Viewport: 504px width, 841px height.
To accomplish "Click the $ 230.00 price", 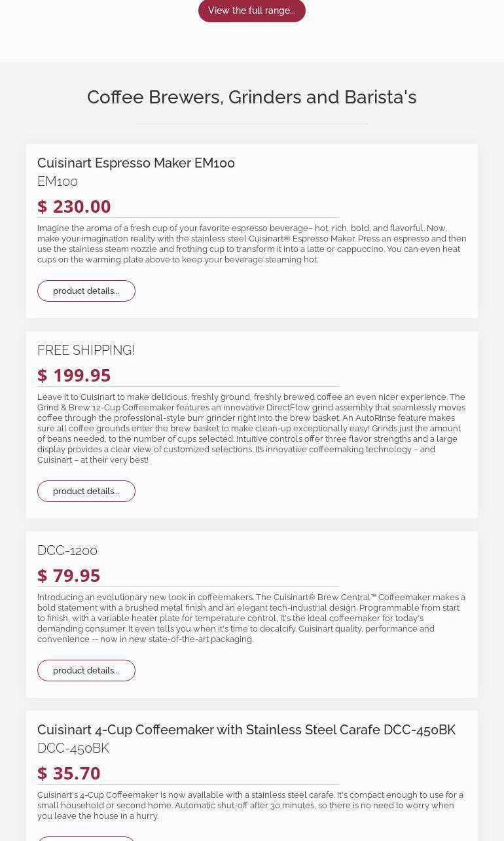I will tap(74, 206).
